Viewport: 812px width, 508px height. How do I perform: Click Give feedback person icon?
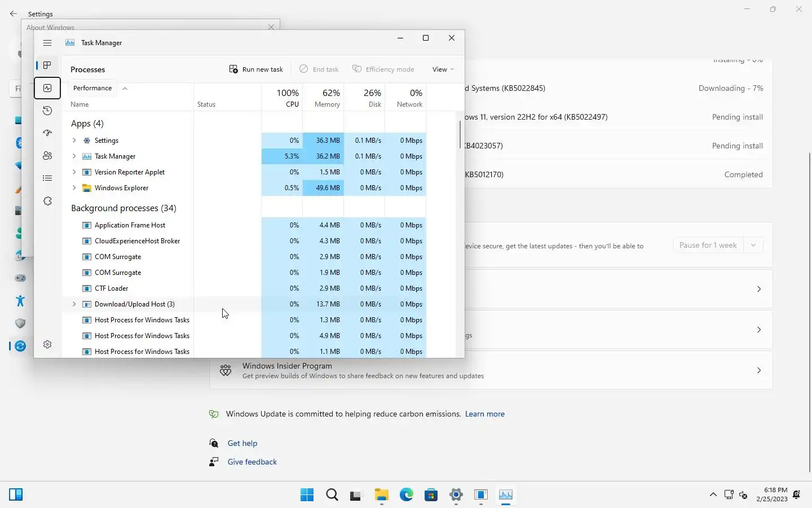pos(214,462)
